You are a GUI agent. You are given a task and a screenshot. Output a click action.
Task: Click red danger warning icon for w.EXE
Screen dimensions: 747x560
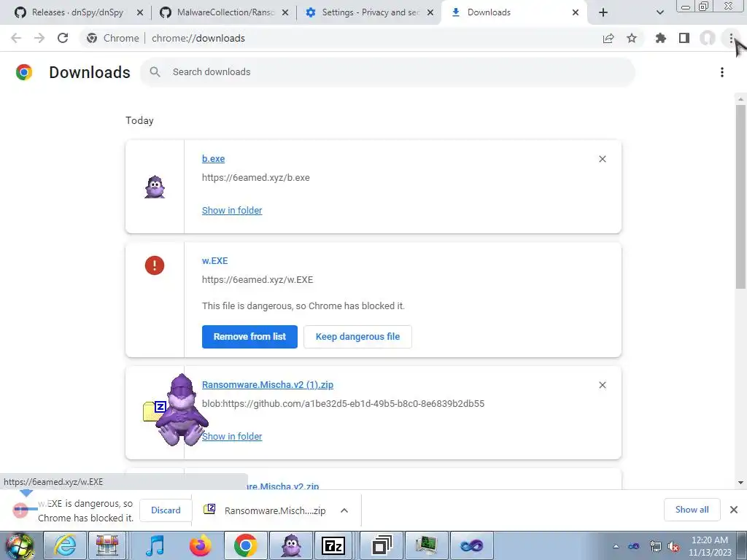pos(155,265)
